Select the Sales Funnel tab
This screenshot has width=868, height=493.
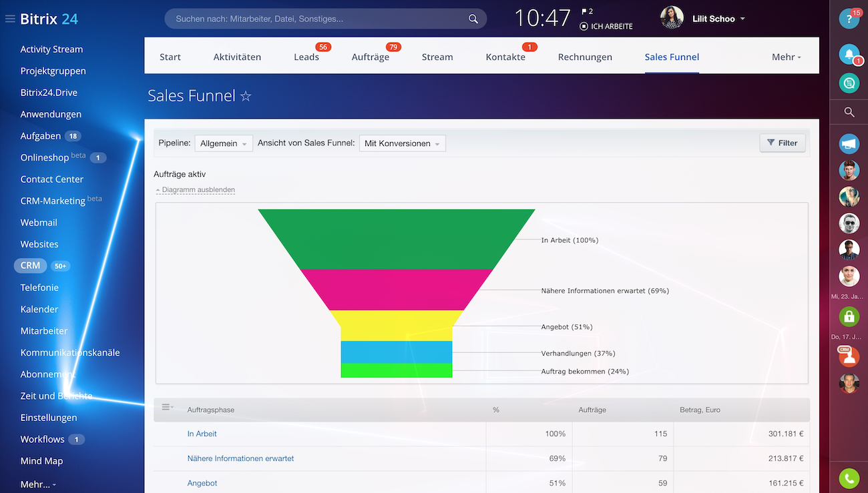coord(672,57)
